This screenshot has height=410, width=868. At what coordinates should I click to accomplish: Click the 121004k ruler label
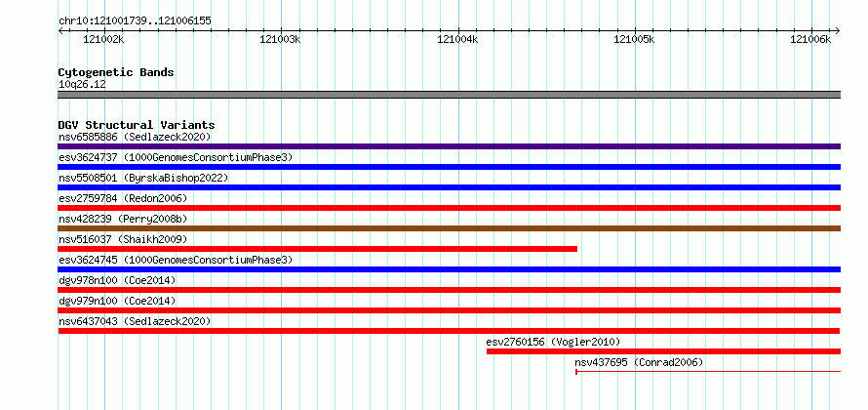pyautogui.click(x=457, y=39)
